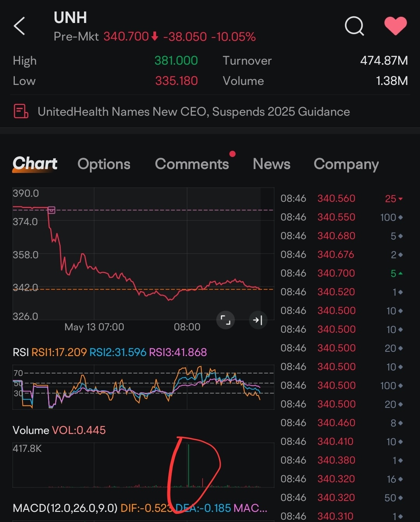Tap the Volume 1.38M value
Viewport: 420px width, 522px height.
pyautogui.click(x=392, y=81)
